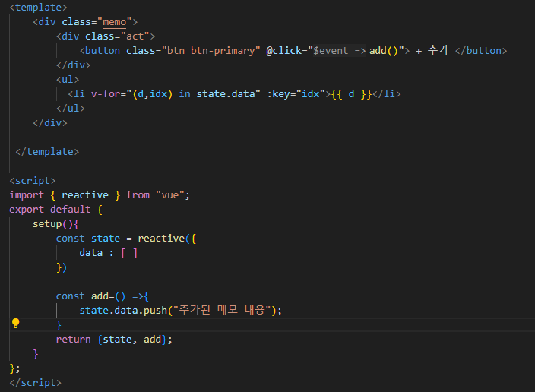
Task: Click the class name "memo"
Action: point(115,22)
